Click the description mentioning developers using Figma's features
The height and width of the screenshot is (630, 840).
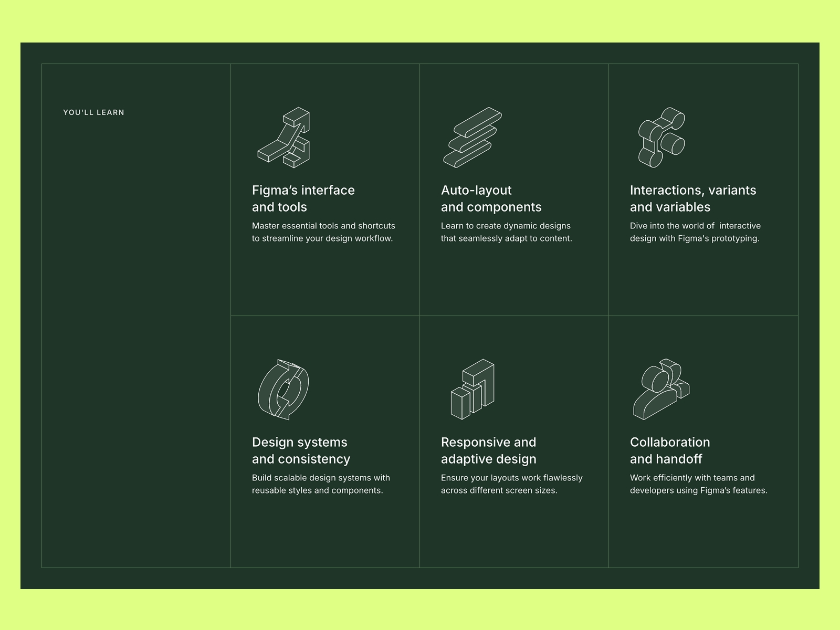(699, 484)
